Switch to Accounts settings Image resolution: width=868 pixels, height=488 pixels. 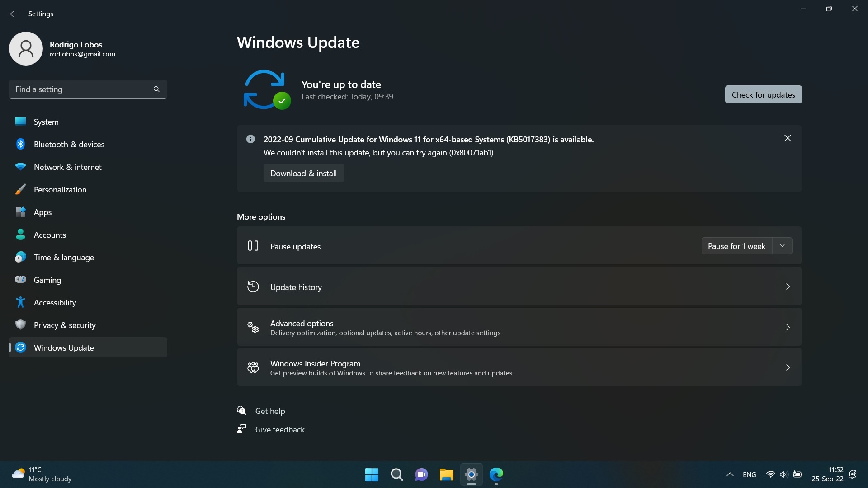[88, 235]
